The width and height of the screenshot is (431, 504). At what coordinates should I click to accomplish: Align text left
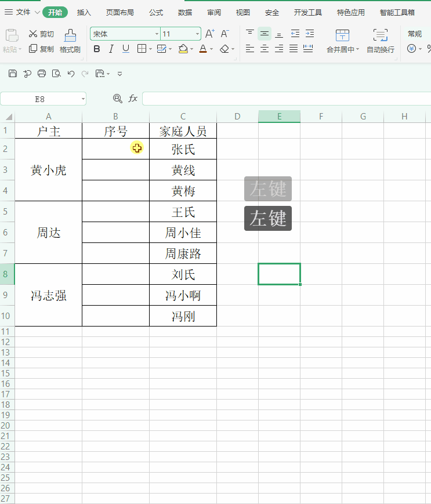[250, 49]
